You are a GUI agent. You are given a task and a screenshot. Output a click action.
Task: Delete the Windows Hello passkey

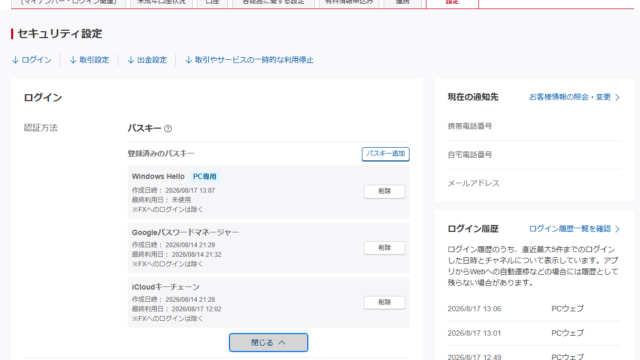click(384, 191)
